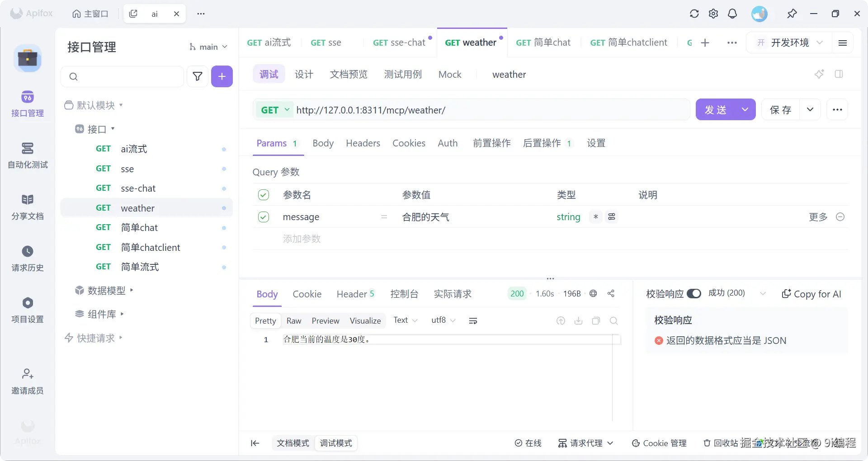868x461 pixels.
Task: Click the filter funnel icon
Action: coord(198,76)
